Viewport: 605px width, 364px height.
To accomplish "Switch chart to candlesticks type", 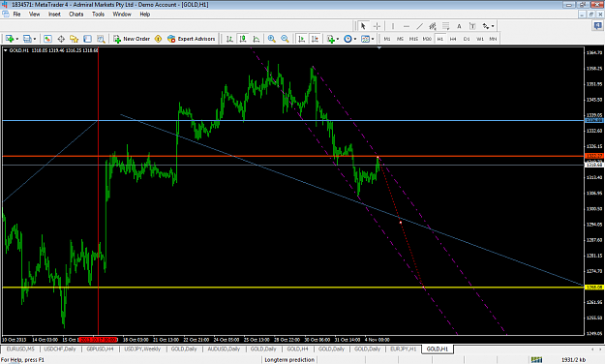I will click(x=243, y=39).
